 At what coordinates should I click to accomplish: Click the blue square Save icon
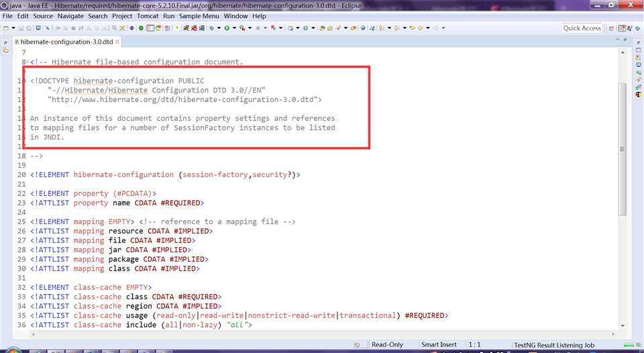[38, 28]
